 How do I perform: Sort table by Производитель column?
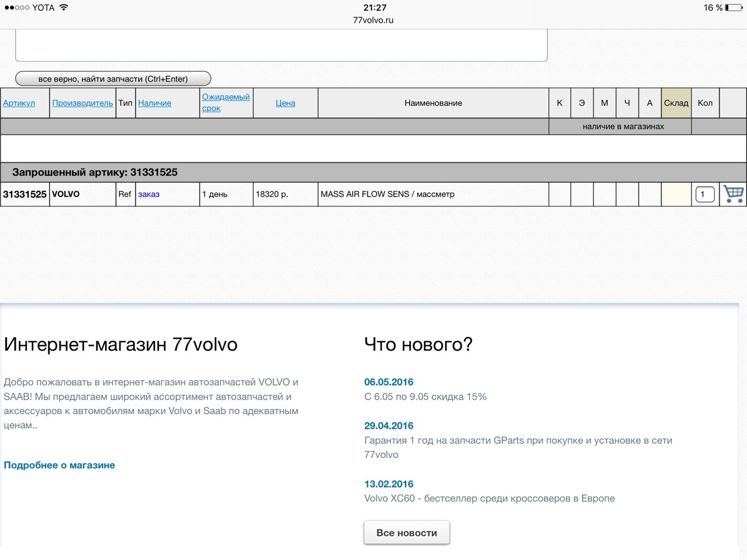point(82,103)
